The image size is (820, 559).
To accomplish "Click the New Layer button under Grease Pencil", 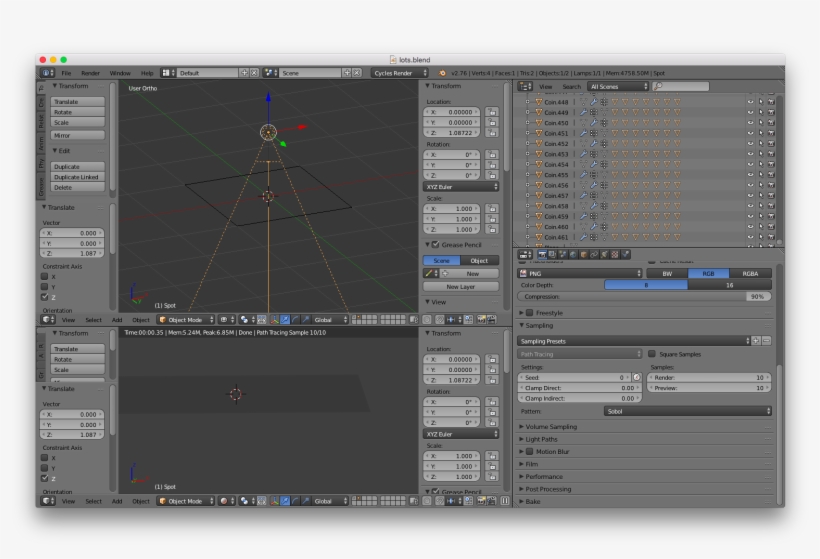I will (x=460, y=286).
